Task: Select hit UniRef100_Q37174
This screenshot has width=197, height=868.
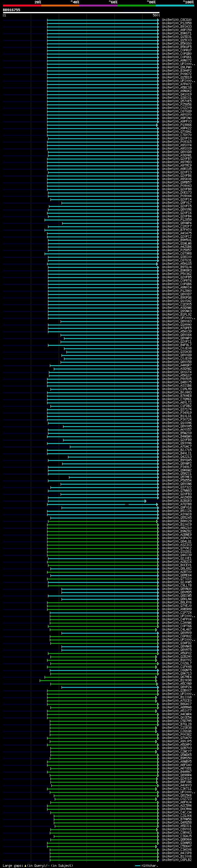Action: tap(177, 409)
